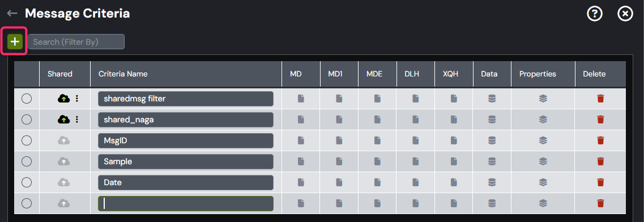Close the Message Criteria dialog

click(625, 14)
